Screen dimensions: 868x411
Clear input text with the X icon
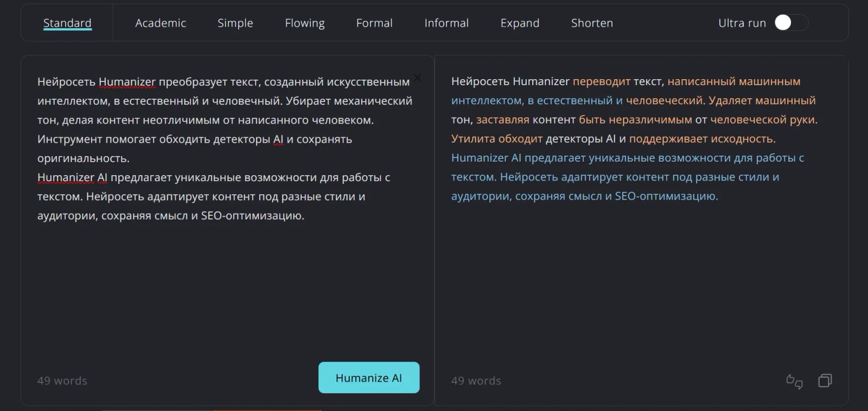click(417, 78)
